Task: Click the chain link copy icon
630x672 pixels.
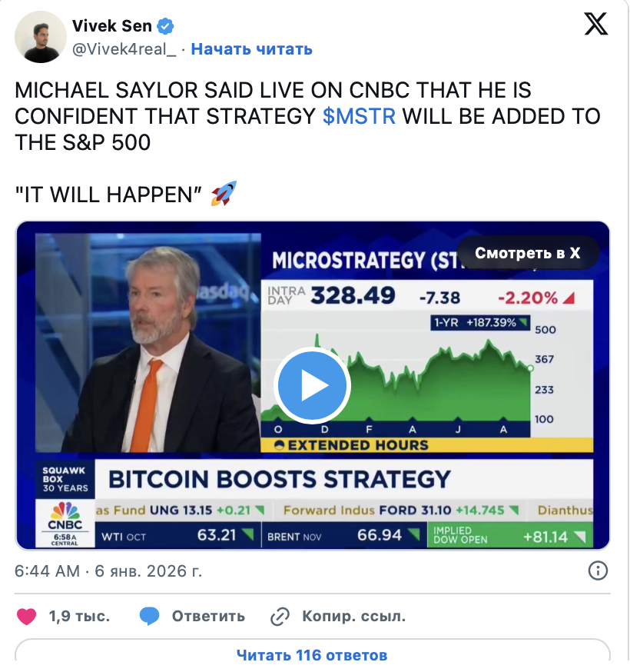Action: coord(280,617)
